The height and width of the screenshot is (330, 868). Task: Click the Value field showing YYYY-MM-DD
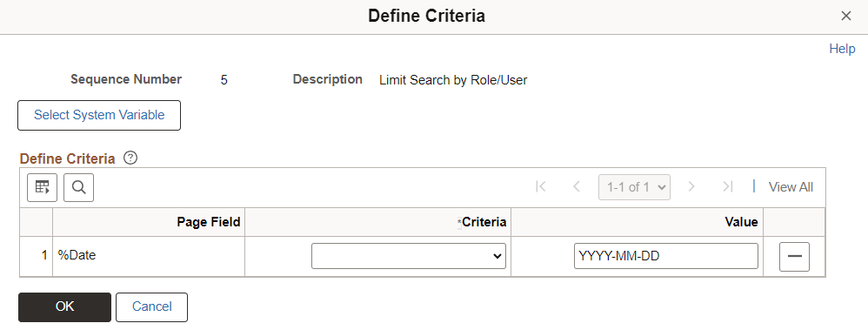666,256
